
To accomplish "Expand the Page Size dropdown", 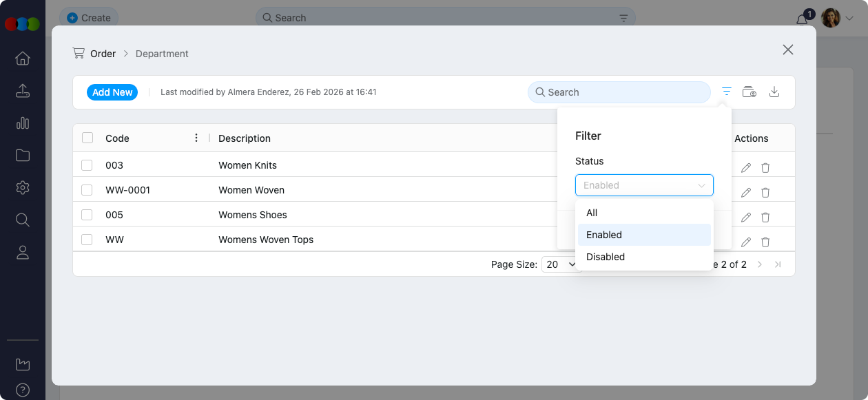I will click(561, 264).
